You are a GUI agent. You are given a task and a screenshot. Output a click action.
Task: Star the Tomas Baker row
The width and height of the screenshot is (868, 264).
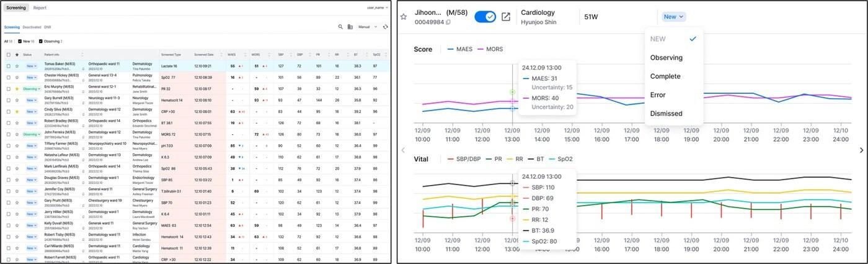coord(17,66)
